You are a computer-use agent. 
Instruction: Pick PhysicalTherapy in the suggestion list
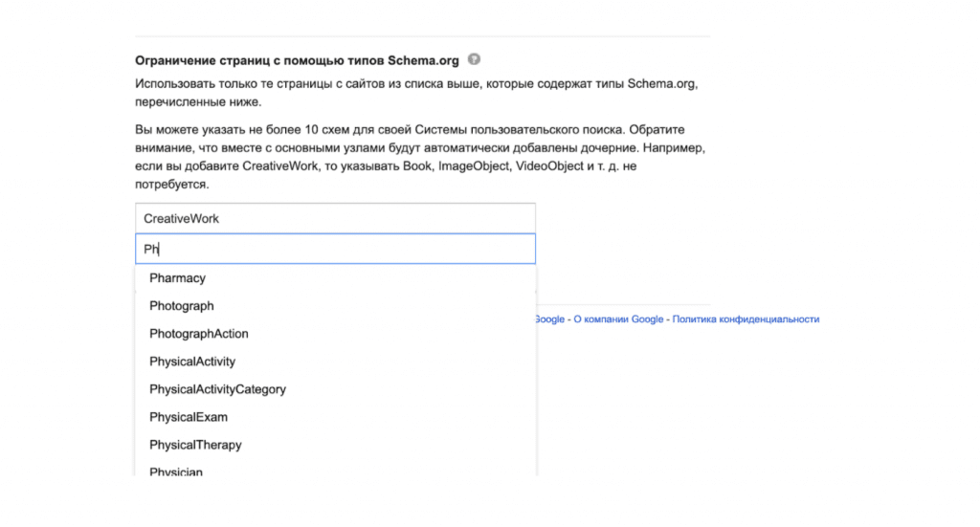(x=195, y=445)
